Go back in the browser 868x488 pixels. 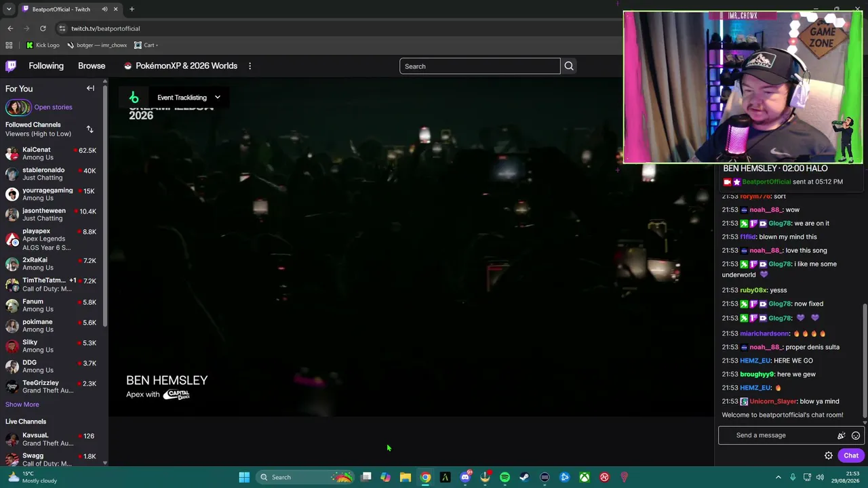point(10,28)
